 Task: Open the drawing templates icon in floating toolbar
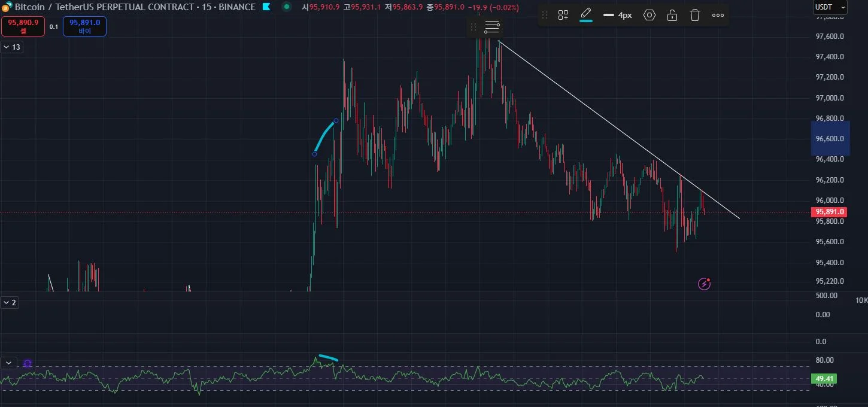point(563,16)
